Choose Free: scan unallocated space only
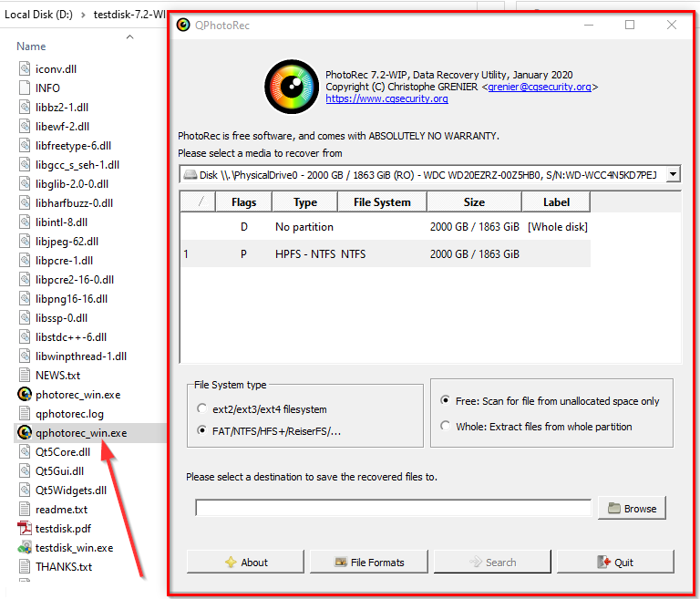 pyautogui.click(x=445, y=400)
